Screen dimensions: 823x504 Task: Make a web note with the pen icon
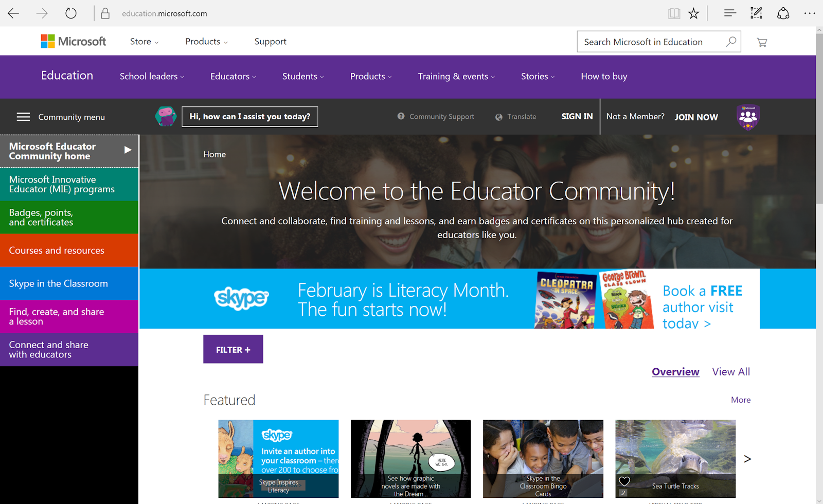click(756, 13)
